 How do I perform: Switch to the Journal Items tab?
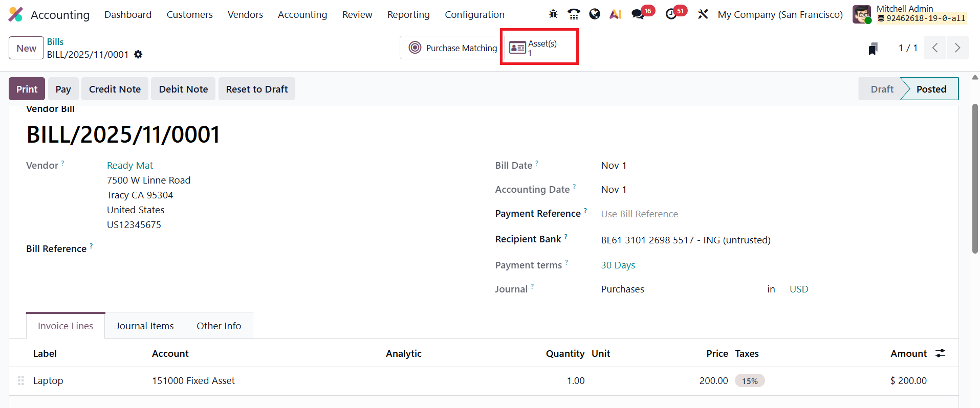coord(145,326)
